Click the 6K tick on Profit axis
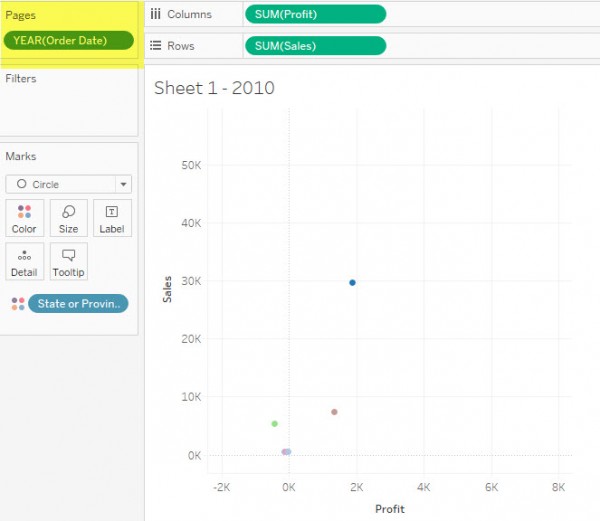Screen dimensions: 600x521 coord(492,487)
